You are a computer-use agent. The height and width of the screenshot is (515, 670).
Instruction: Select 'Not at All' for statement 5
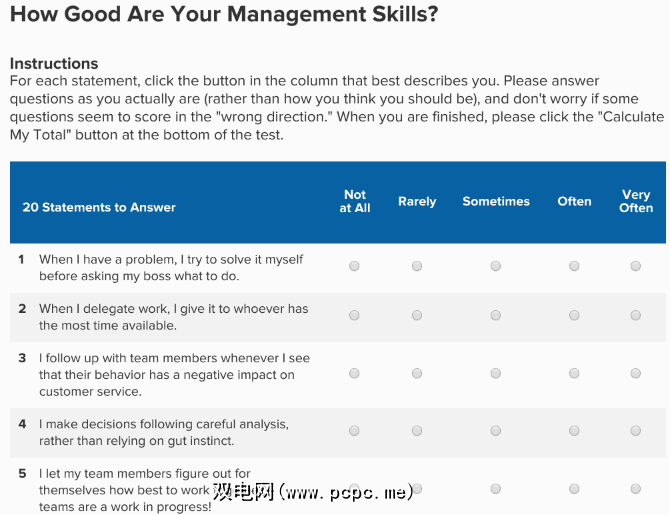pyautogui.click(x=355, y=489)
